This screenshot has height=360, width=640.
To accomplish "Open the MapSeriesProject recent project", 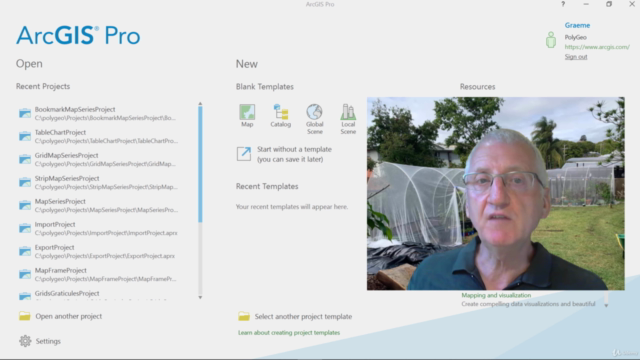I will click(107, 205).
